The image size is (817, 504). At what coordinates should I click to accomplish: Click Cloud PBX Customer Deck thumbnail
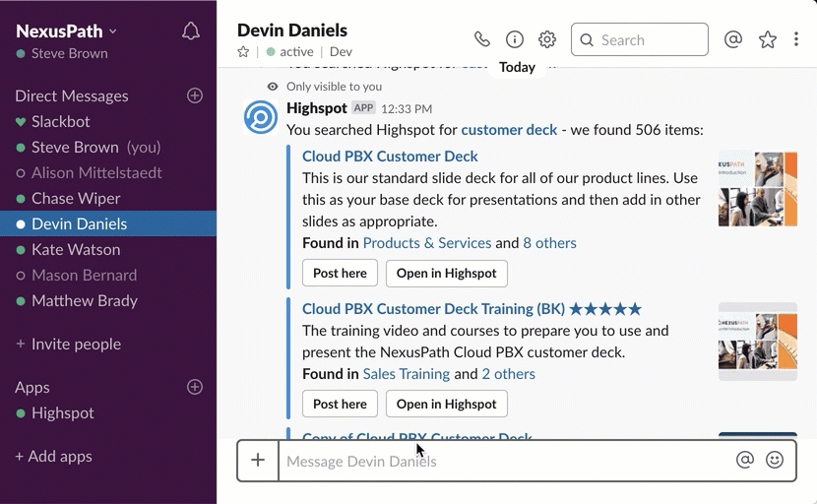(758, 189)
